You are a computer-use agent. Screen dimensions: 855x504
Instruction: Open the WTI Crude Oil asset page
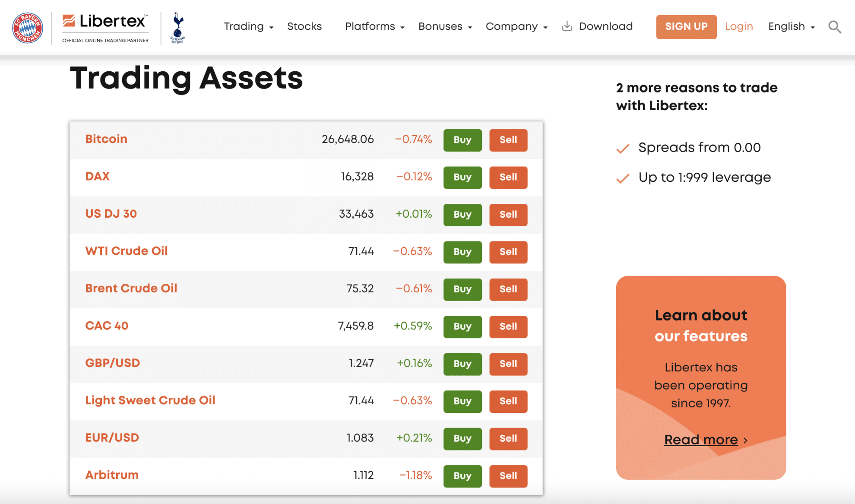pos(126,251)
